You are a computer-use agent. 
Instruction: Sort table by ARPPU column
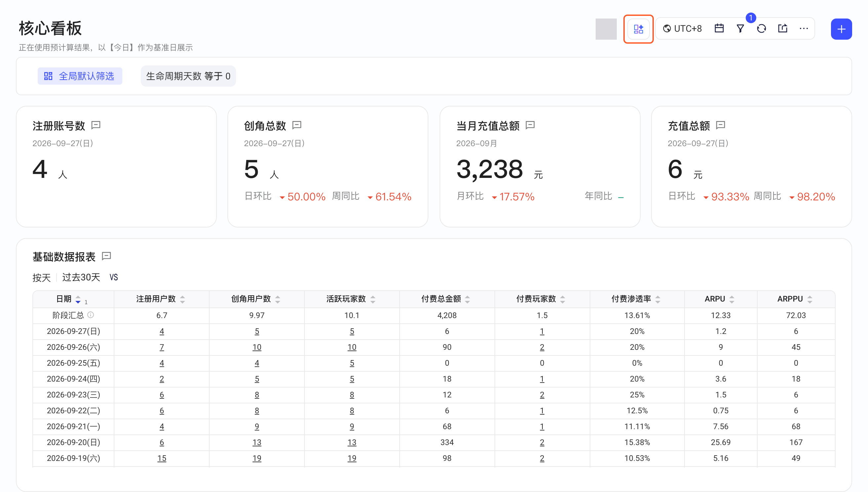point(810,299)
